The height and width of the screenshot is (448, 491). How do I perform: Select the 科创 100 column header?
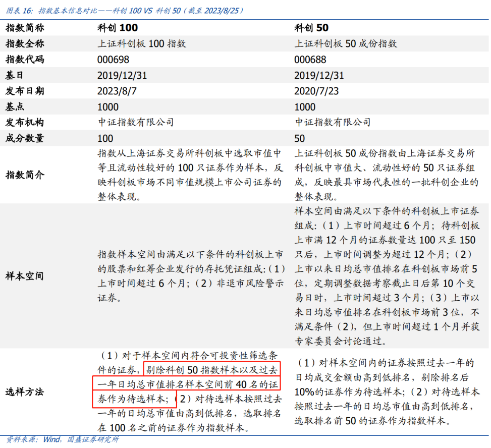(x=118, y=28)
